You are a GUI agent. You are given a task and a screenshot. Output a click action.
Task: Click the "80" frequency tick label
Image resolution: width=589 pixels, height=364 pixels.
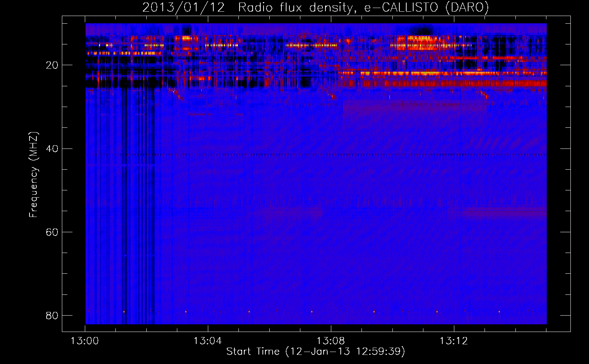52,316
